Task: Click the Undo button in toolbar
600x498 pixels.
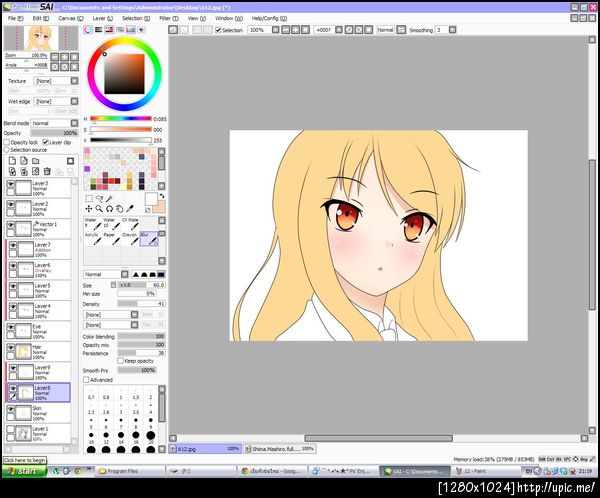Action: (173, 29)
